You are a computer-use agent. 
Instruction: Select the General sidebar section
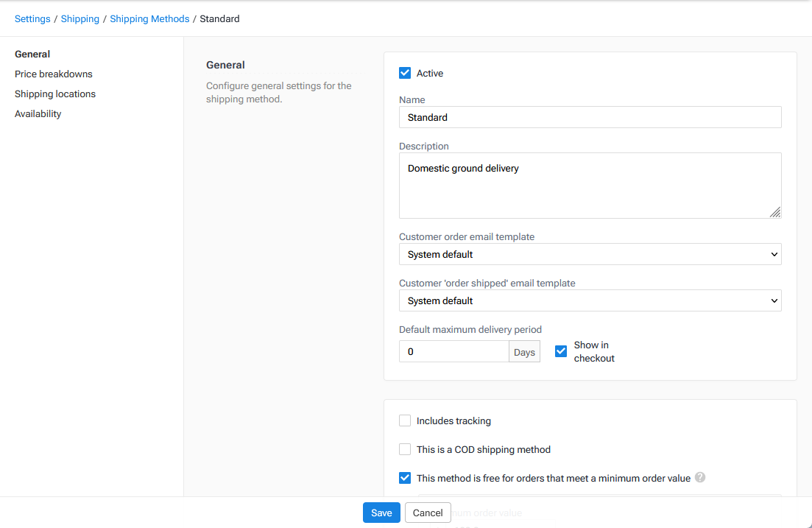(x=32, y=54)
